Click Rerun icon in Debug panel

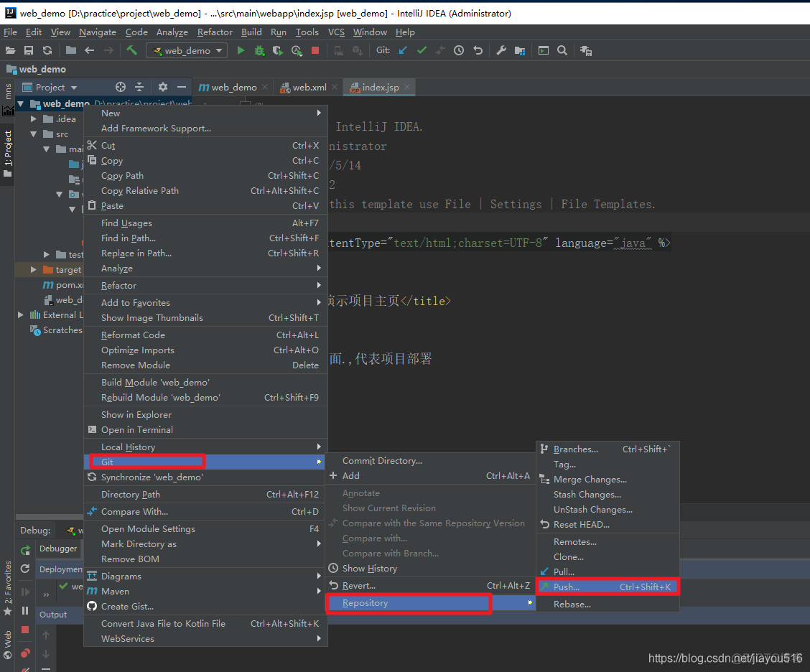[x=25, y=550]
